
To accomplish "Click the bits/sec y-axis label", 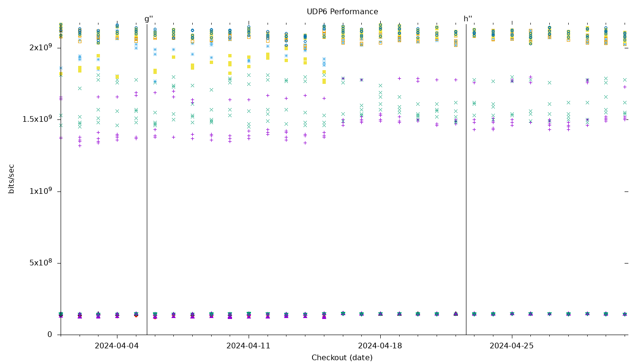I will [12, 179].
